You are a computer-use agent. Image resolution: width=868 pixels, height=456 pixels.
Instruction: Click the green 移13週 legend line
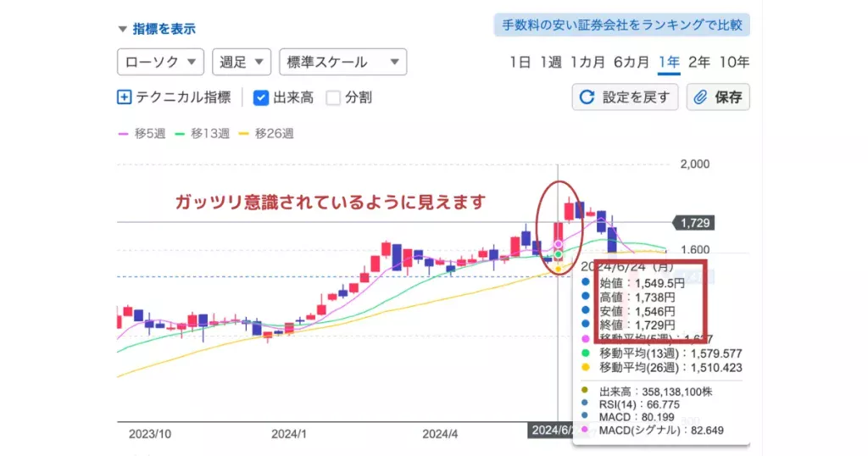180,133
